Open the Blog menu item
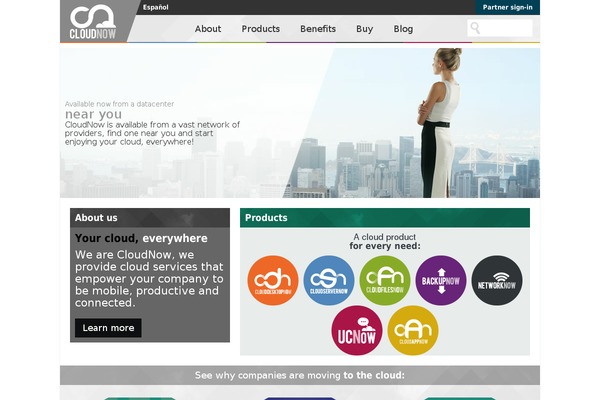 [x=403, y=29]
